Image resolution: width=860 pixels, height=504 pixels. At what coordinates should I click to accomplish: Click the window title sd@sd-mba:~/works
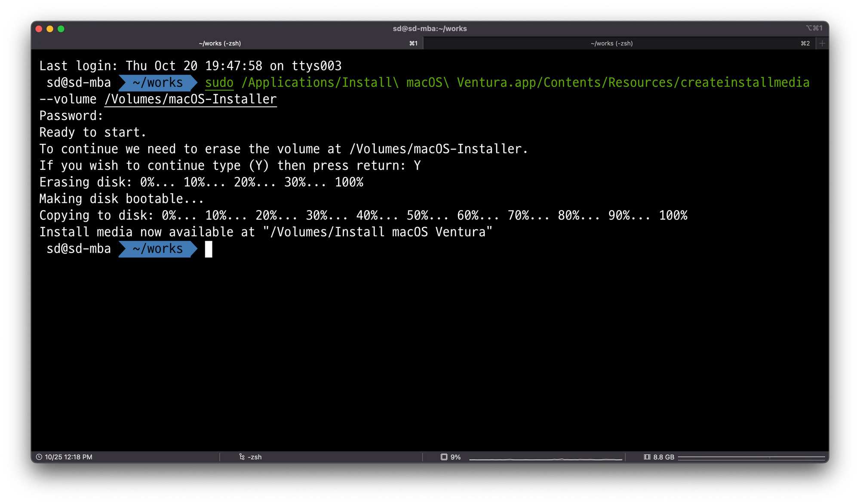coord(430,29)
